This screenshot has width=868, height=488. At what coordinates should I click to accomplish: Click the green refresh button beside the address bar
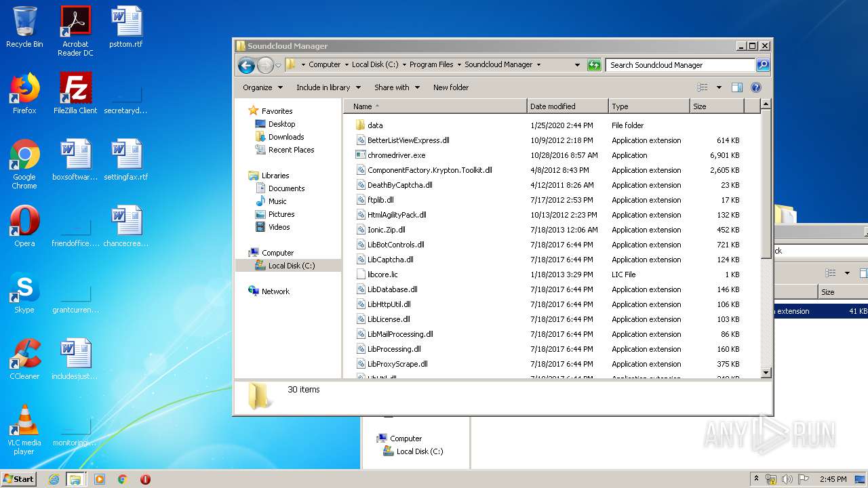pos(594,65)
